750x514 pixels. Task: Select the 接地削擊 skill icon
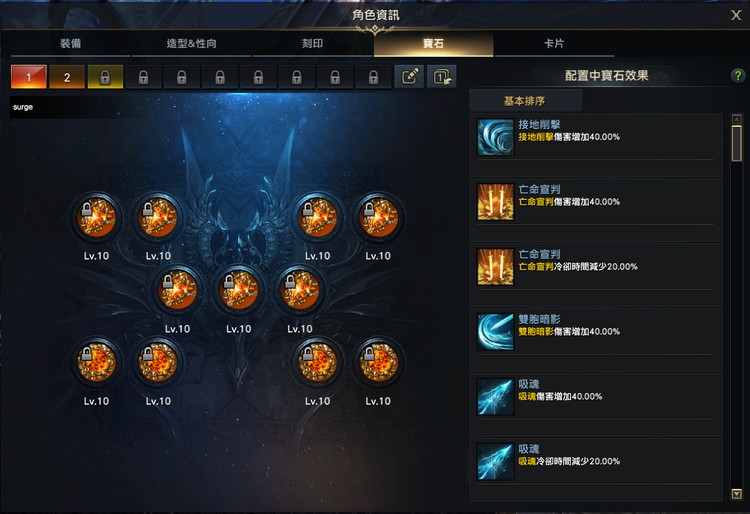(496, 137)
